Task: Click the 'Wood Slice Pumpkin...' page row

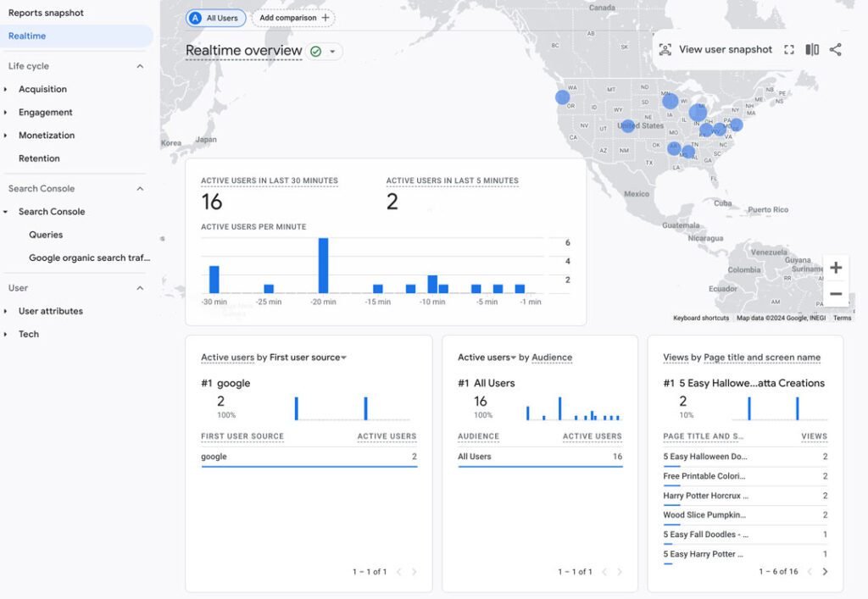Action: tap(745, 515)
